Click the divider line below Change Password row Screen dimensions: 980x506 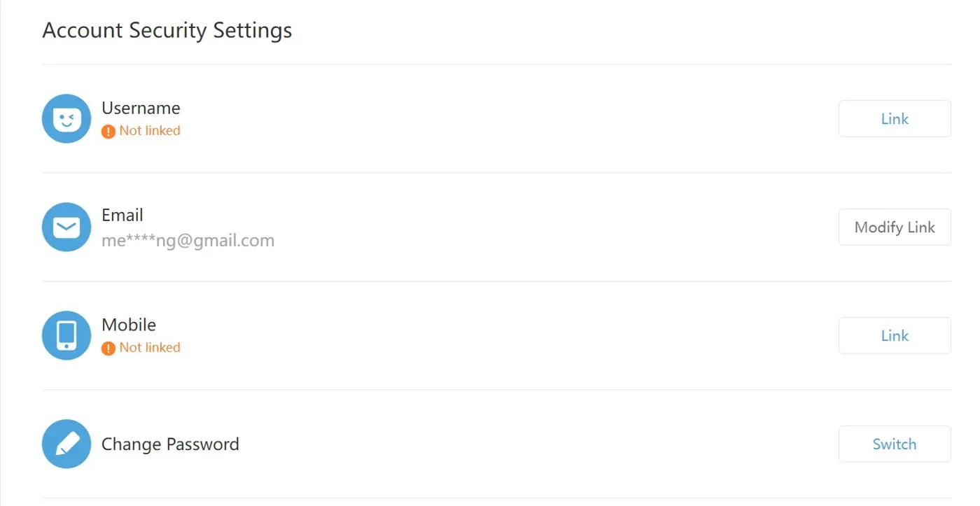pos(496,498)
